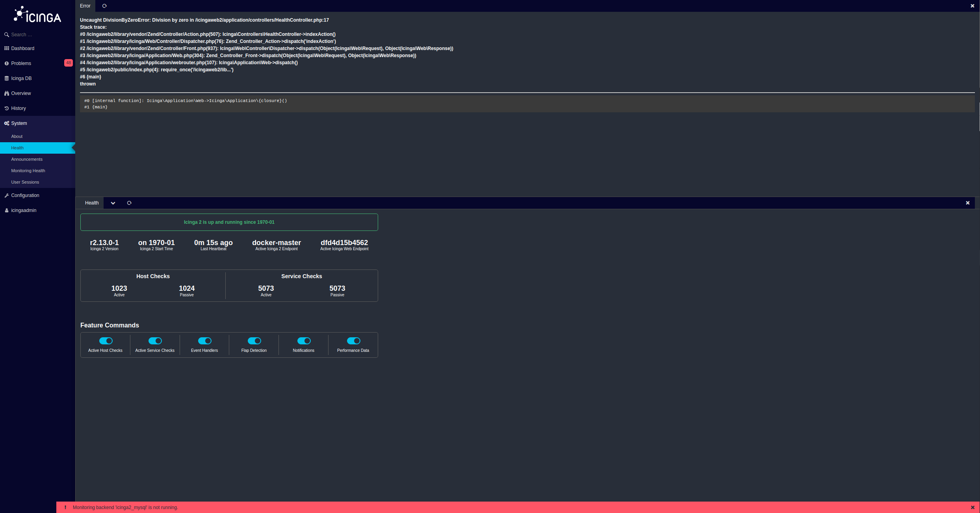Open the Health tab dropdown chevron

(113, 203)
